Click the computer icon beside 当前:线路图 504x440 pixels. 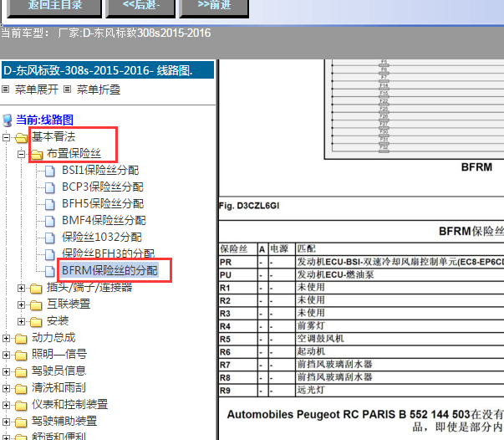(7, 120)
